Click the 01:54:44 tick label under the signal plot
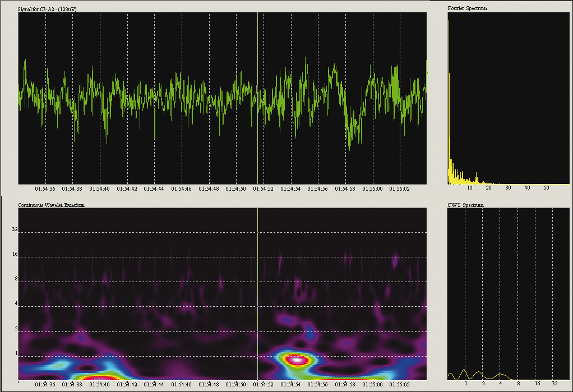573x392 pixels. click(154, 189)
